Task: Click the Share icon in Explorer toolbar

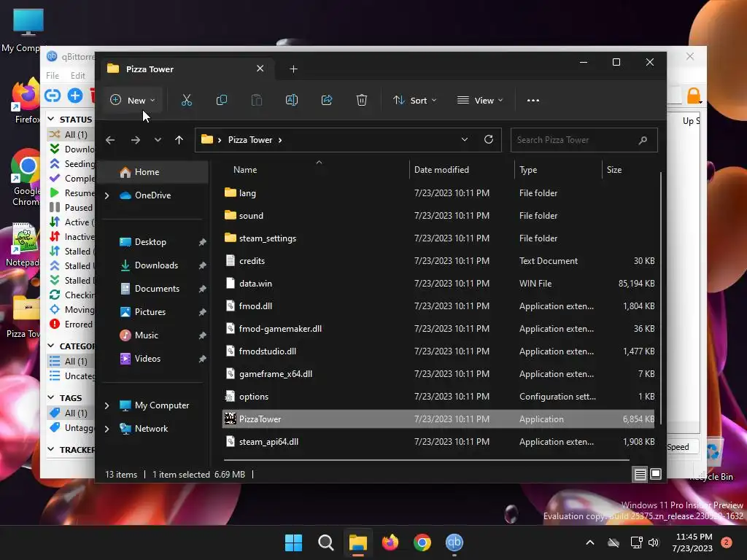Action: pyautogui.click(x=327, y=100)
